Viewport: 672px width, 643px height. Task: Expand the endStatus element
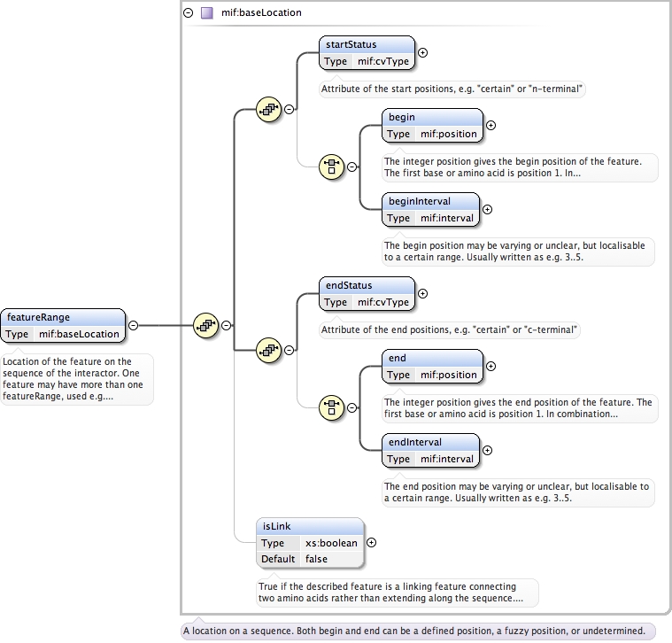(x=422, y=293)
